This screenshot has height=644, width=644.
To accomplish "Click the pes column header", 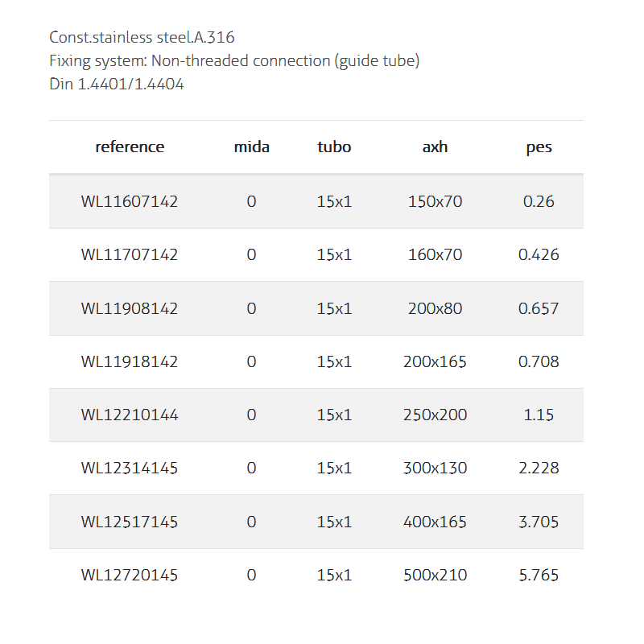I will click(x=539, y=147).
